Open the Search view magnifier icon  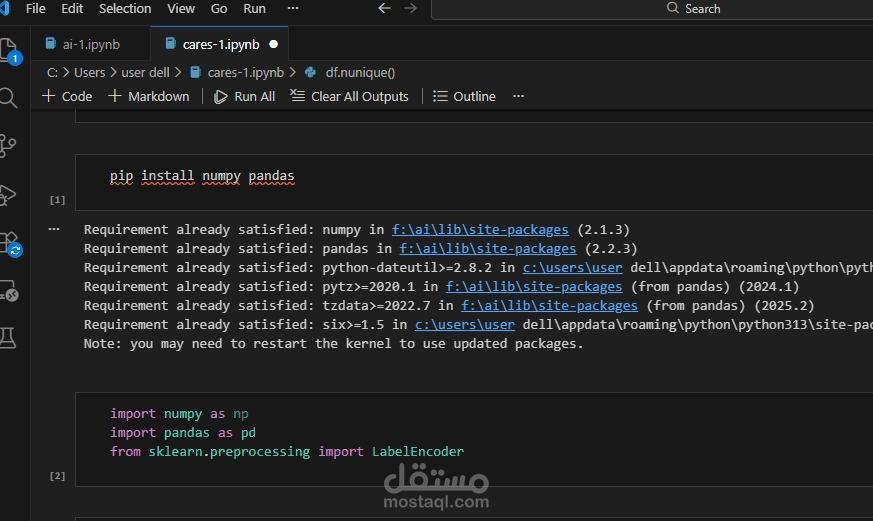tap(8, 97)
